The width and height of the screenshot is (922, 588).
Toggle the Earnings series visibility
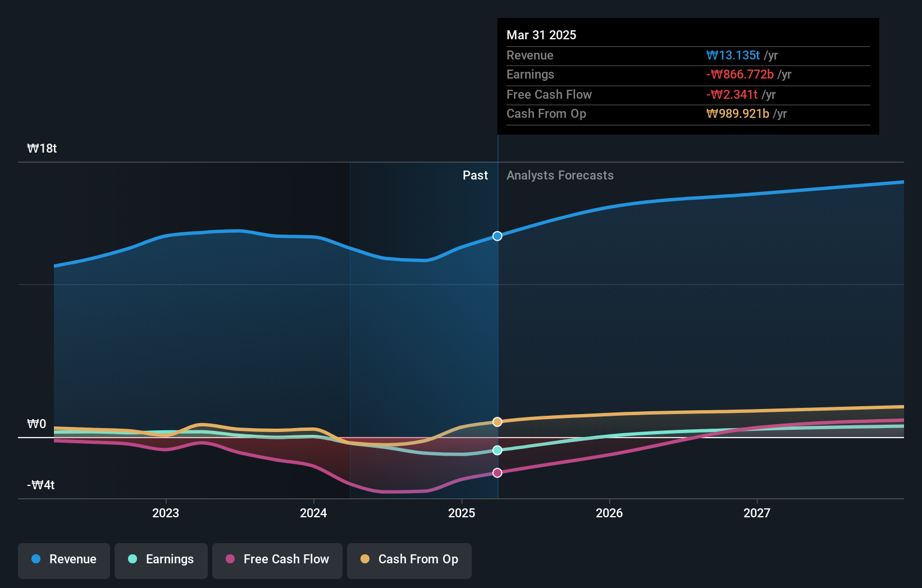click(161, 561)
